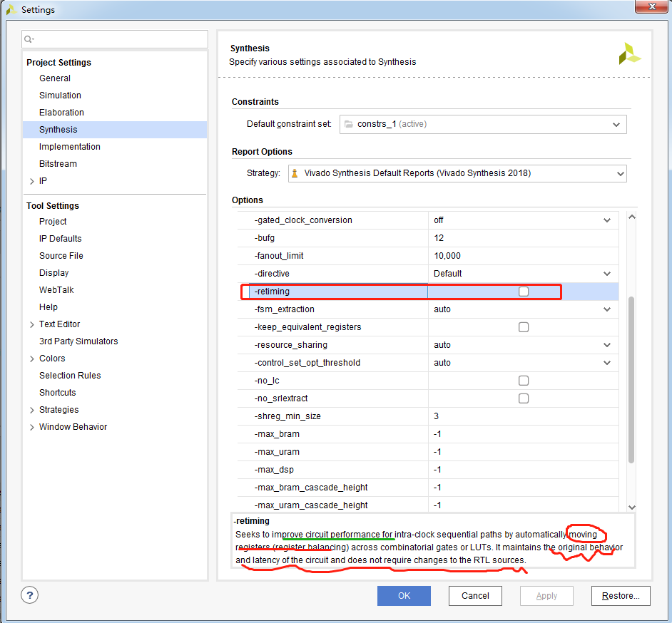Open Elaboration settings

tap(61, 113)
